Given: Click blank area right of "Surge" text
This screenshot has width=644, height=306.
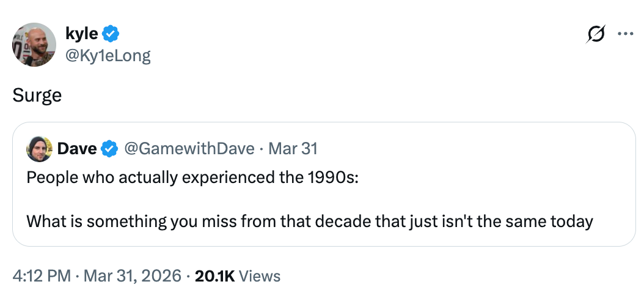Looking at the screenshot, I should pos(306,95).
